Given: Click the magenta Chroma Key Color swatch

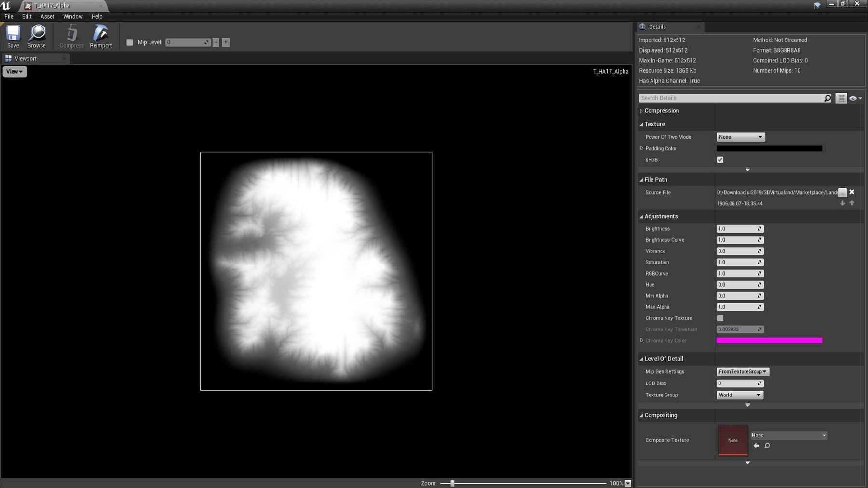Looking at the screenshot, I should tap(769, 341).
